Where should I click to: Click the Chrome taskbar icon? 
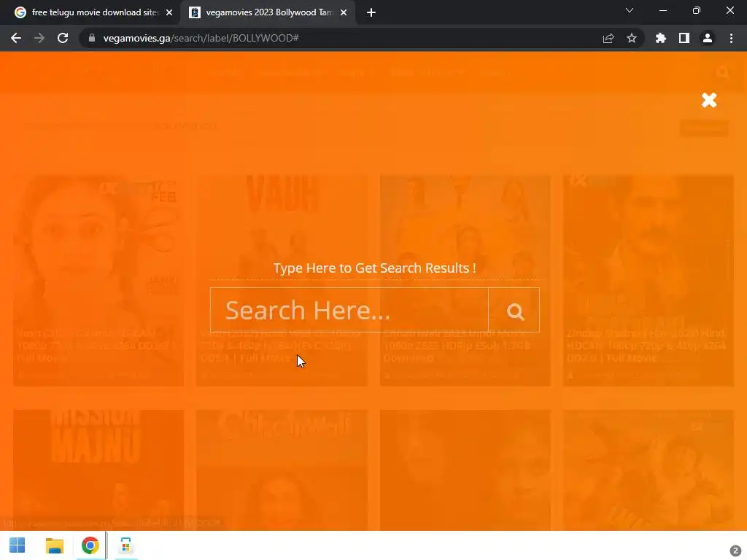tap(90, 545)
